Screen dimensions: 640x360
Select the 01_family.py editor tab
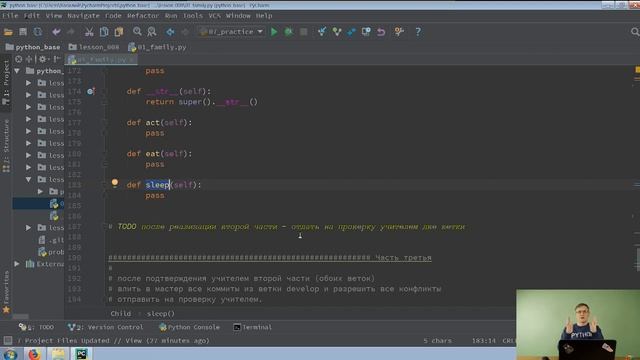pyautogui.click(x=101, y=60)
